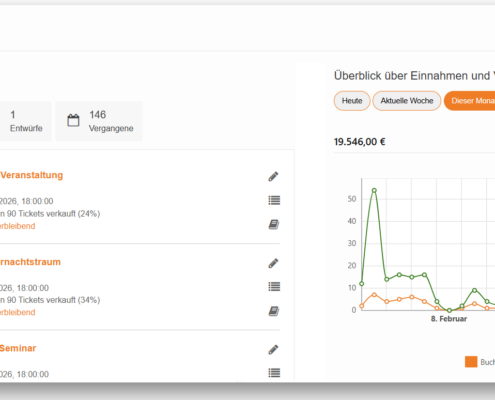Click the 19.546,00 € total amount

360,142
